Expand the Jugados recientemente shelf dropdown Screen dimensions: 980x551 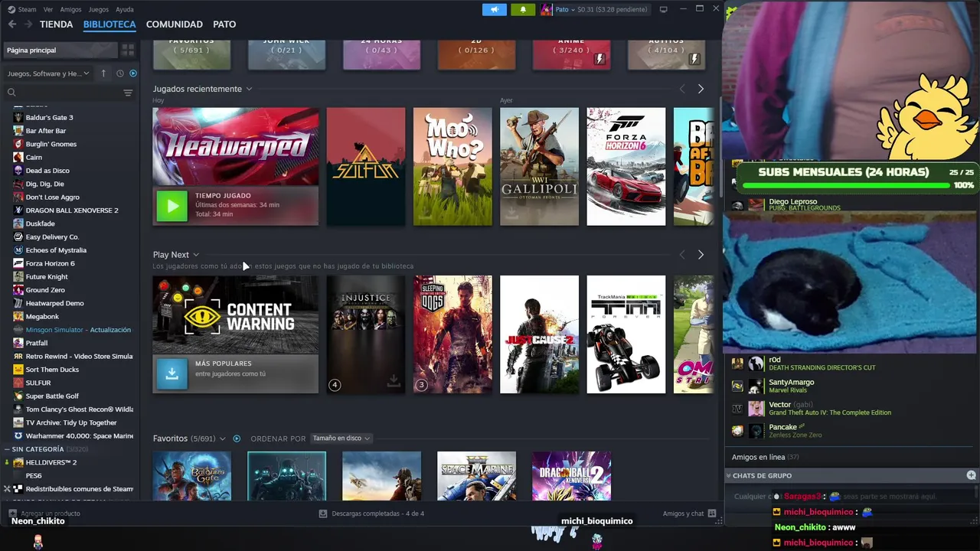pyautogui.click(x=249, y=89)
